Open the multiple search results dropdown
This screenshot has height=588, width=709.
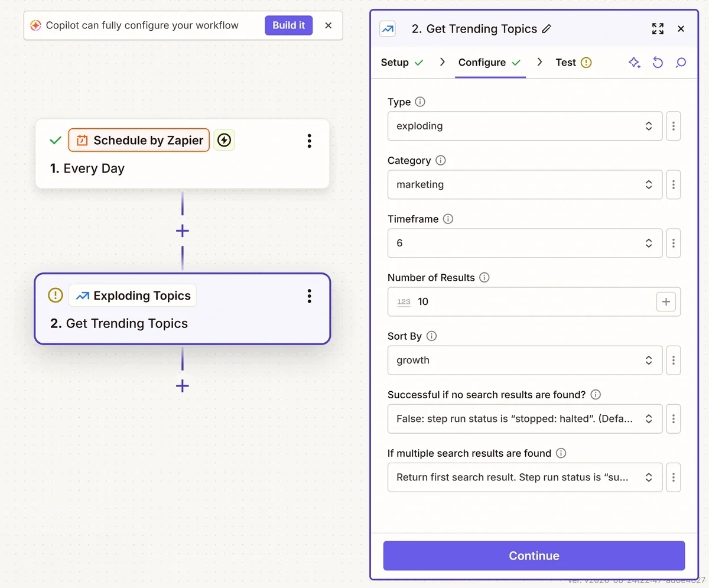[525, 477]
